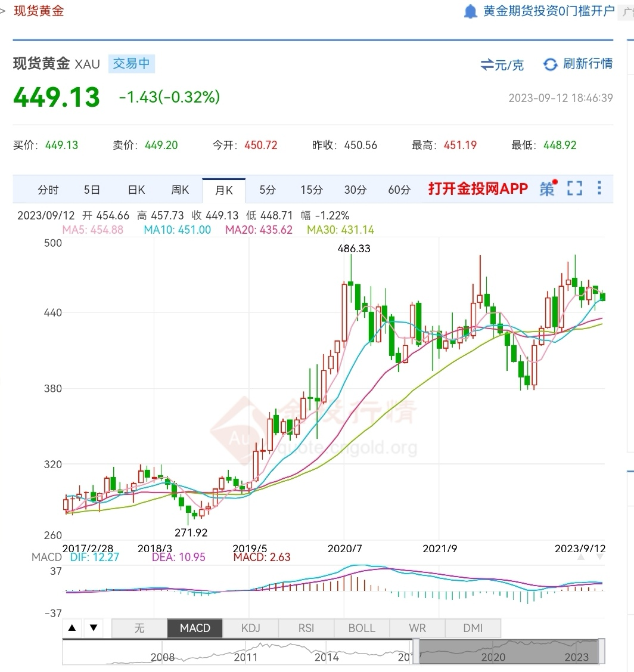Switch to the 日K chart tab

click(x=136, y=190)
